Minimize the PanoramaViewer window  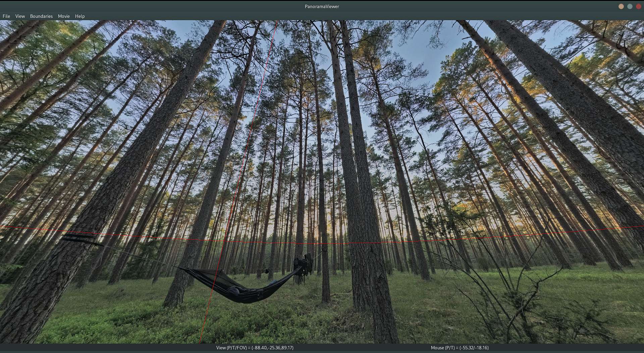[x=621, y=6]
